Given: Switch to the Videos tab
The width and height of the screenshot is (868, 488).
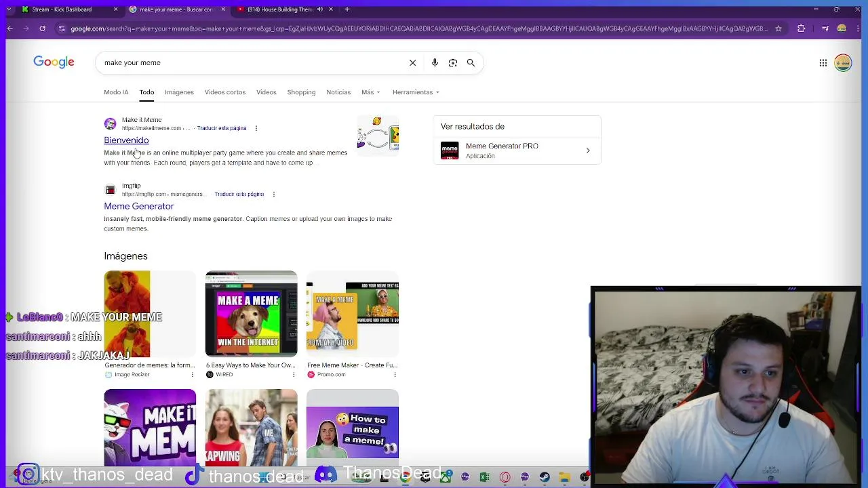Looking at the screenshot, I should pos(266,92).
